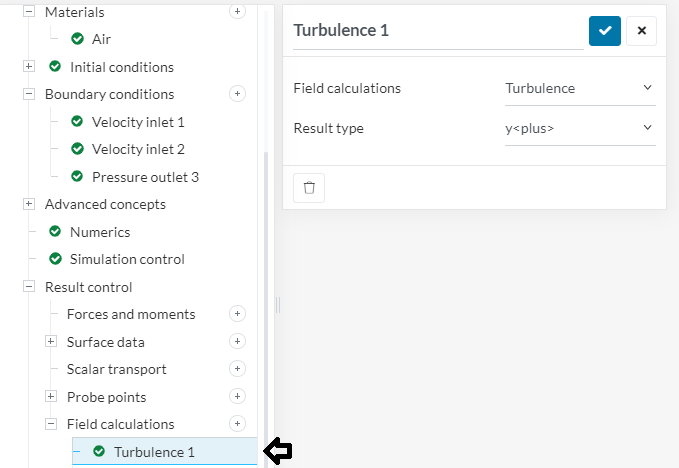Screen dimensions: 679x468
Task: Expand the Advanced concepts node
Action: click(x=29, y=204)
